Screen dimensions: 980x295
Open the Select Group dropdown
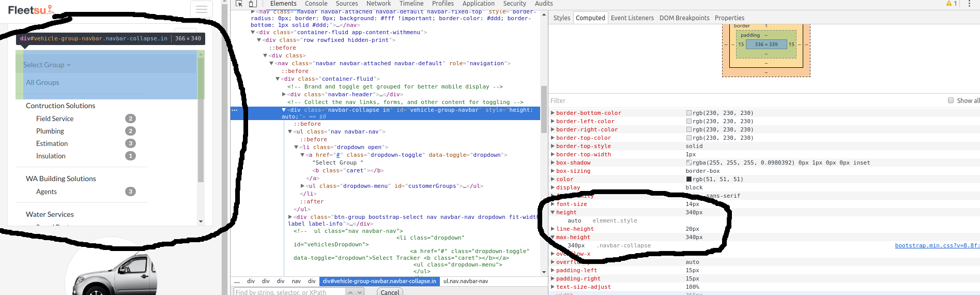click(47, 65)
